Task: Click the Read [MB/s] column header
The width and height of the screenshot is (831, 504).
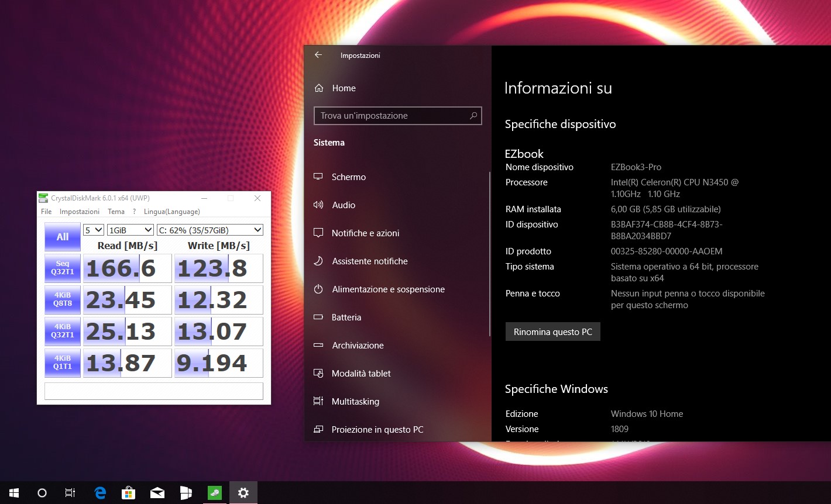Action: (x=128, y=246)
